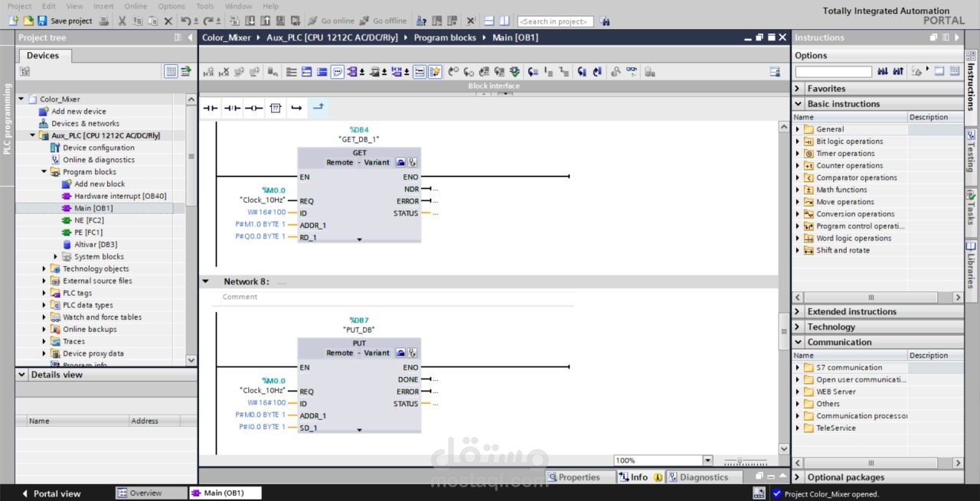The height and width of the screenshot is (501, 980).
Task: Click Insert network editor icon
Action: click(x=208, y=72)
